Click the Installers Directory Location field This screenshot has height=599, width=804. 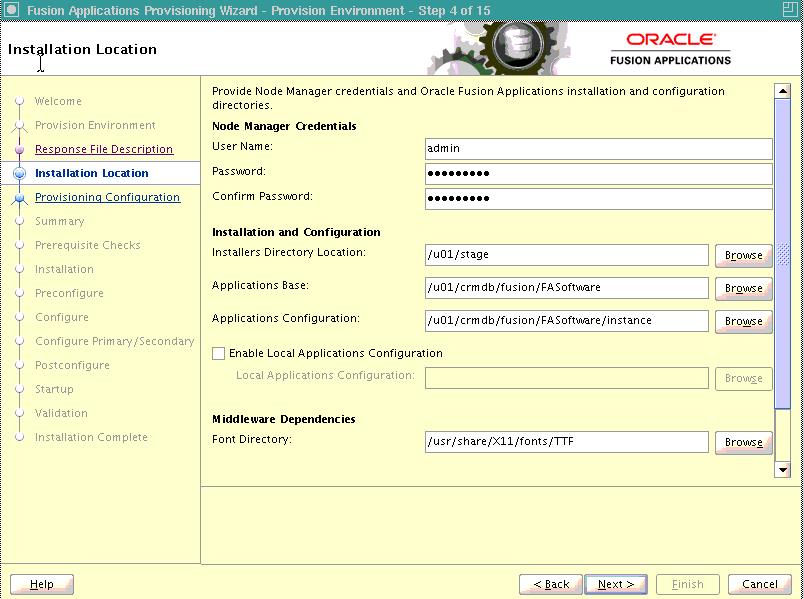click(x=567, y=255)
